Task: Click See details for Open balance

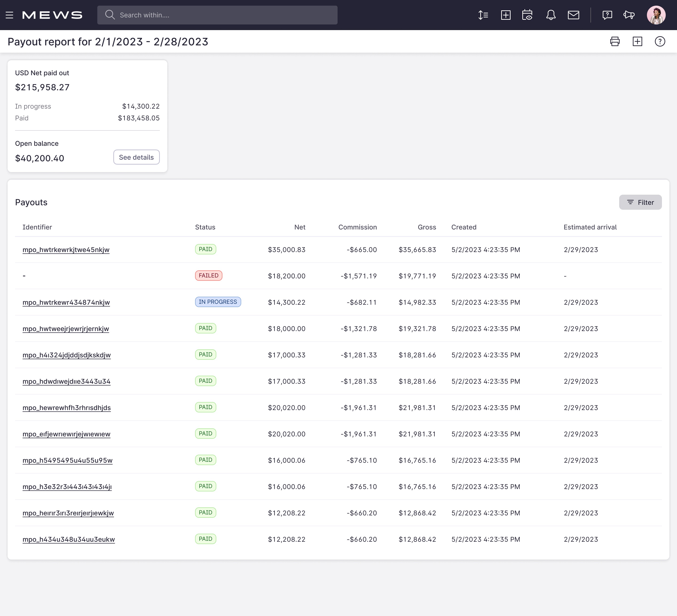Action: (136, 157)
